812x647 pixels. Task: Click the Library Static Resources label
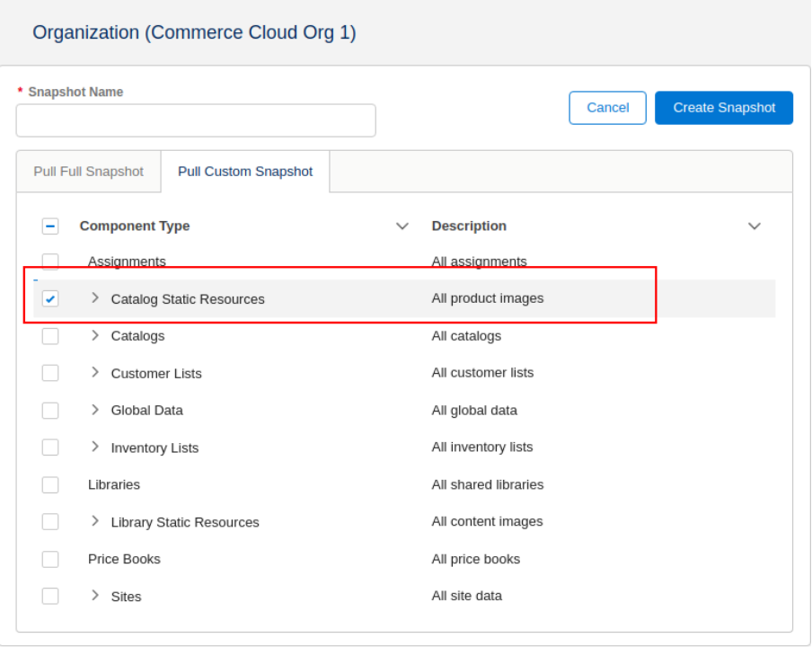click(185, 522)
